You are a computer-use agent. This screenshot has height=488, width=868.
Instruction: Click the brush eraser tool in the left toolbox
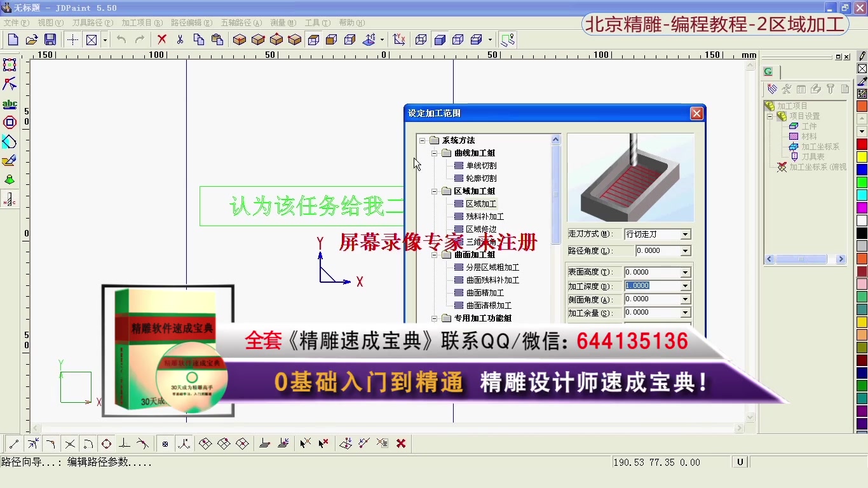(x=10, y=160)
